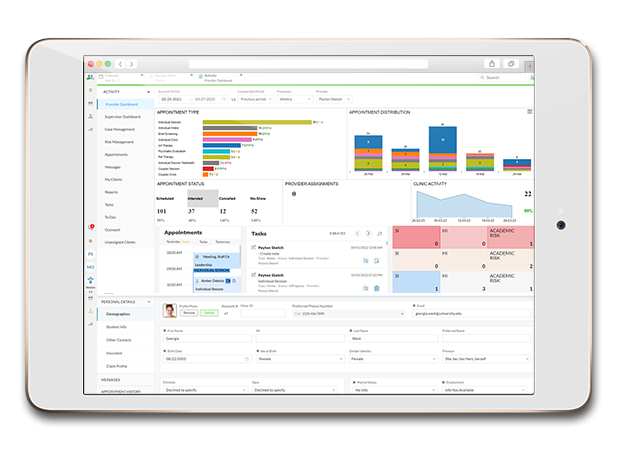Select the Tomorrow toggle in Appointments

pyautogui.click(x=222, y=242)
